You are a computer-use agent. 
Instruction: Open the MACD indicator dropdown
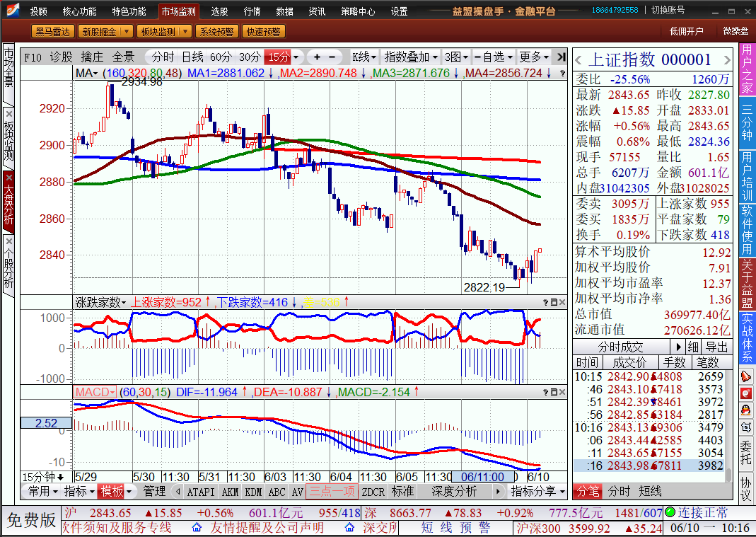click(x=95, y=392)
